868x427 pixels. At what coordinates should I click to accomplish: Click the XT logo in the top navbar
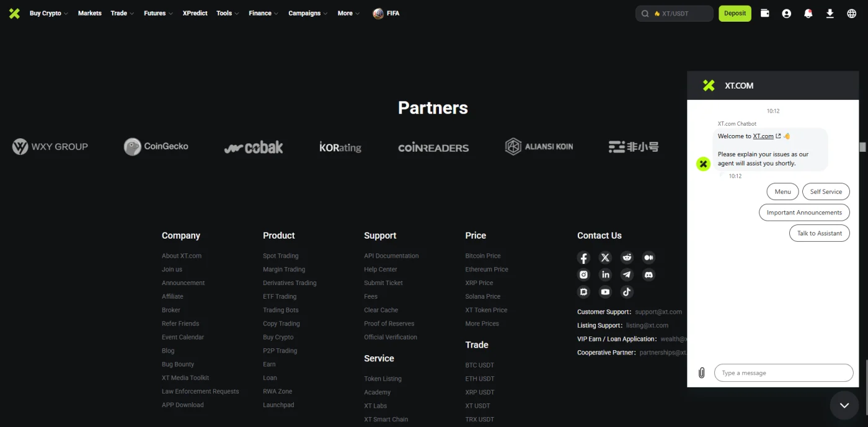click(14, 13)
